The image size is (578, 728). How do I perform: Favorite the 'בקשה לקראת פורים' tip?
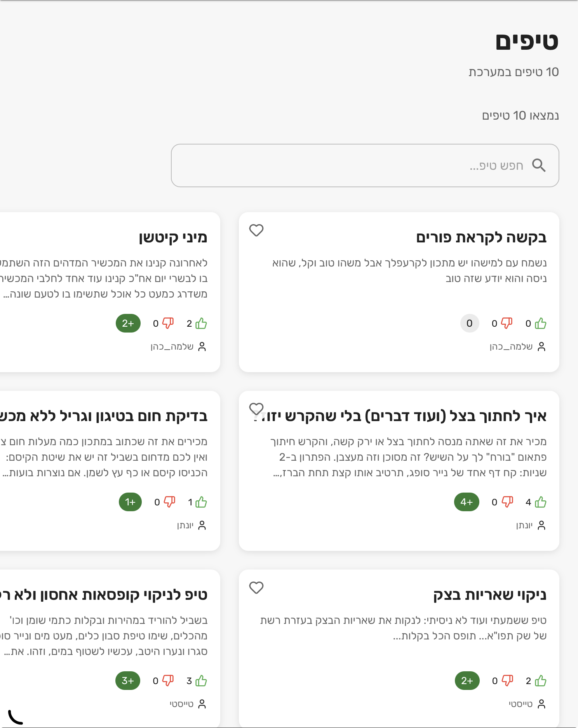tap(256, 230)
